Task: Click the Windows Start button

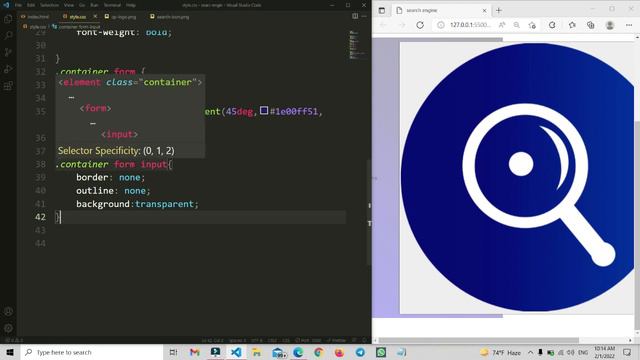Action: click(x=10, y=352)
